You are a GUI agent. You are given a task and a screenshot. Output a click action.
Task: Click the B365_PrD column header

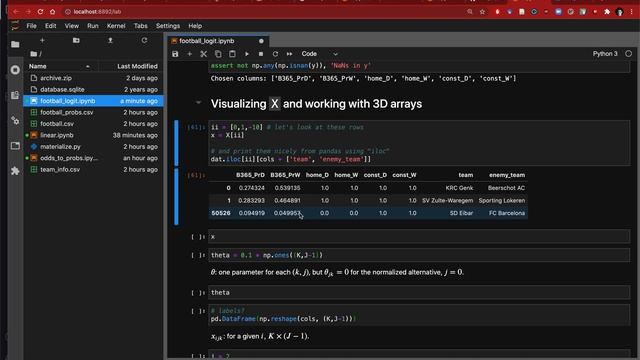[x=250, y=175]
